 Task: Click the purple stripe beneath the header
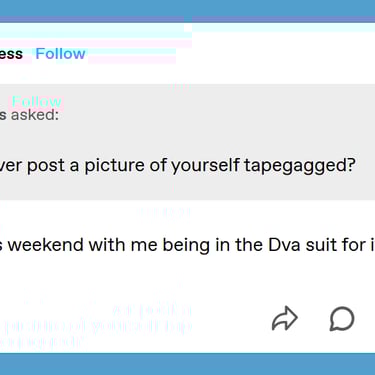[187, 19]
